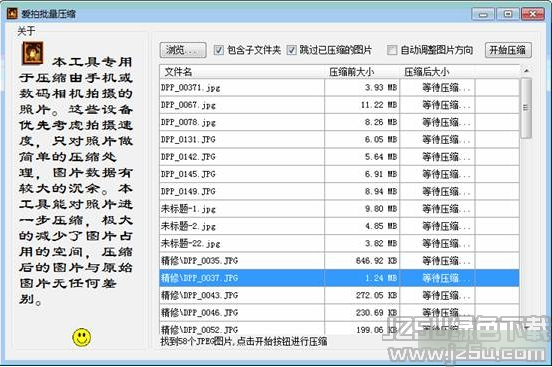Select file 精修\DPP_0046.JPG
The width and height of the screenshot is (552, 367).
[x=339, y=312]
